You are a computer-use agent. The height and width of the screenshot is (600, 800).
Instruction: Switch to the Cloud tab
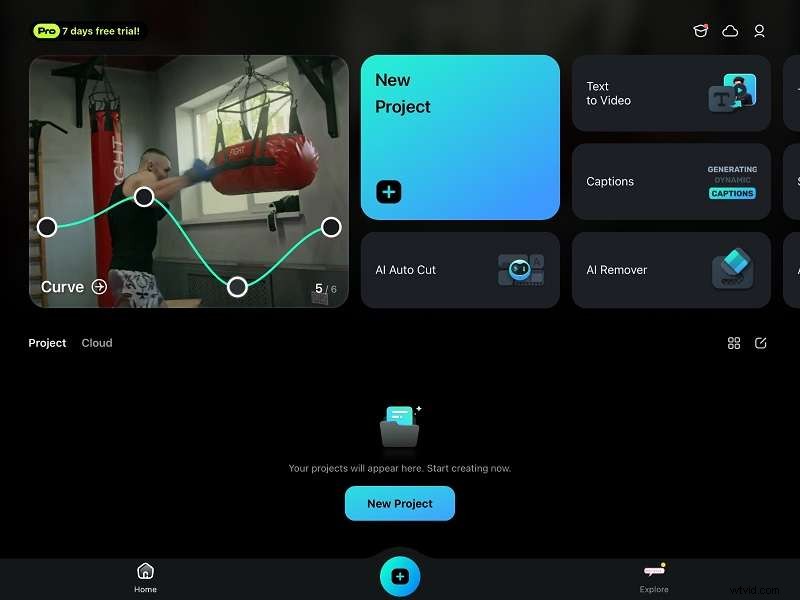pos(97,343)
